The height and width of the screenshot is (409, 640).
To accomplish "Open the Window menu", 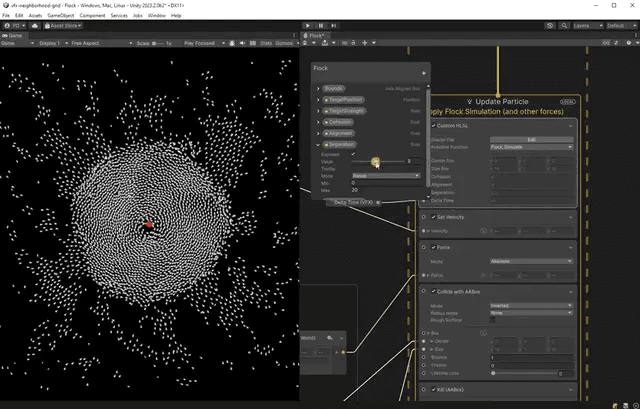I will [x=157, y=16].
